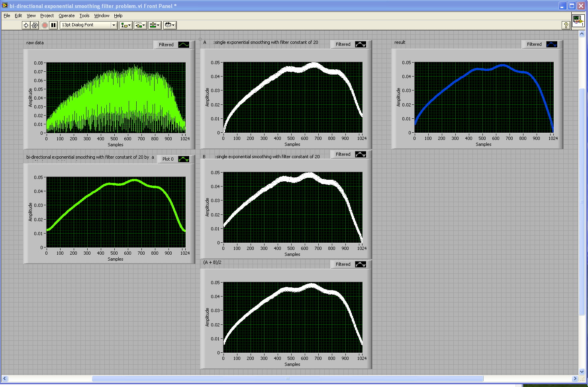
Task: Click 1024 x-axis value on result graph
Action: tap(553, 138)
